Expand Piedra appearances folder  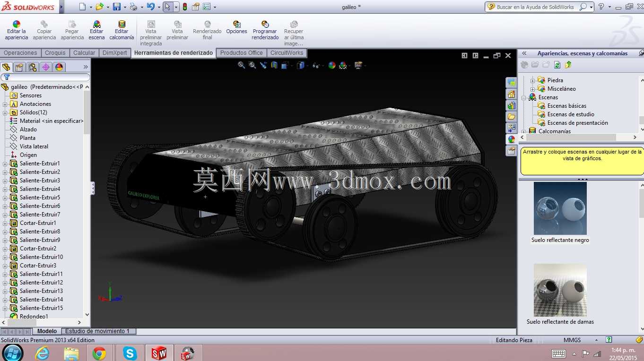click(x=532, y=80)
